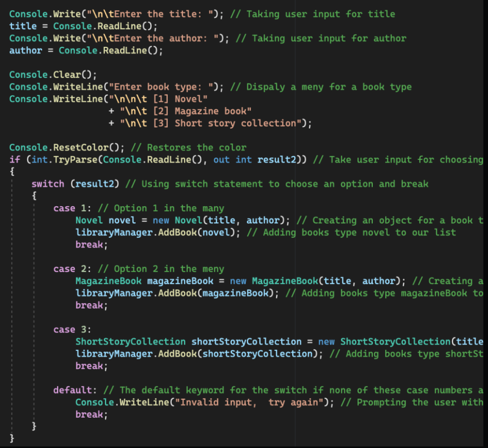The width and height of the screenshot is (488, 448).
Task: Click the "// Adding books type novel to our list" comment
Action: 351,232
